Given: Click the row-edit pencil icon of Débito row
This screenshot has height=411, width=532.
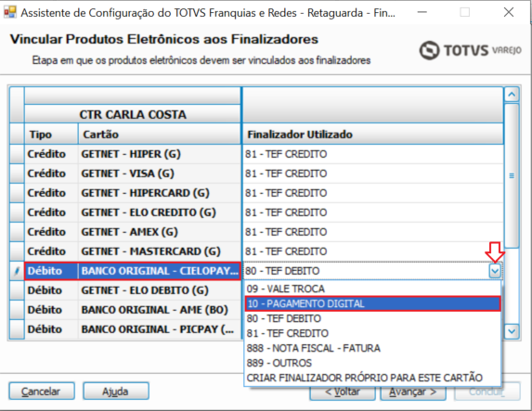Looking at the screenshot, I should pyautogui.click(x=17, y=271).
